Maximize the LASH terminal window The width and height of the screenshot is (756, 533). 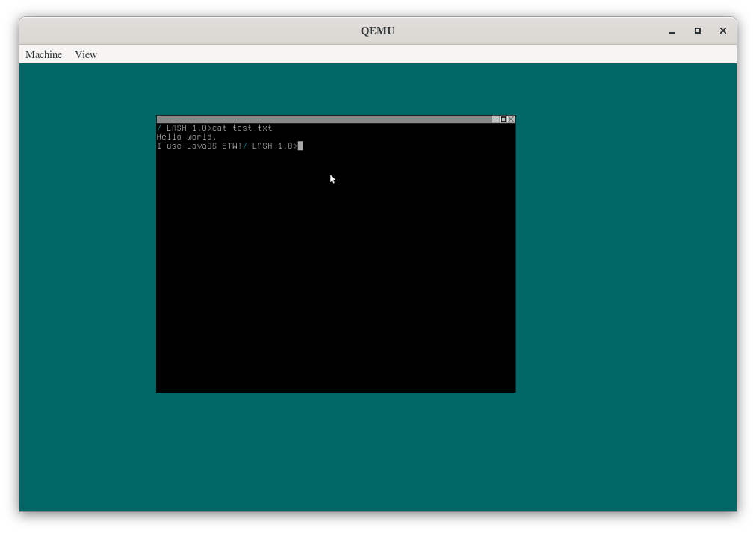click(504, 119)
